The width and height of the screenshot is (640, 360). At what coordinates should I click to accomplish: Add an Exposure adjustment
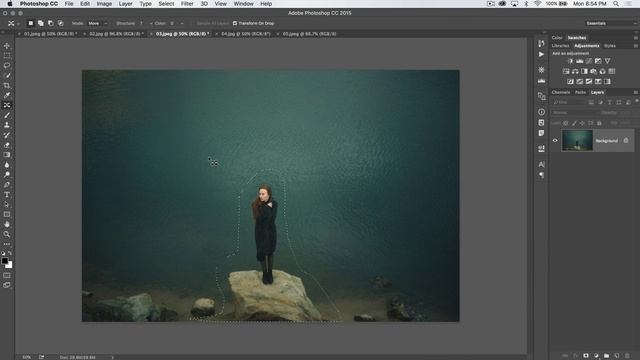click(598, 61)
